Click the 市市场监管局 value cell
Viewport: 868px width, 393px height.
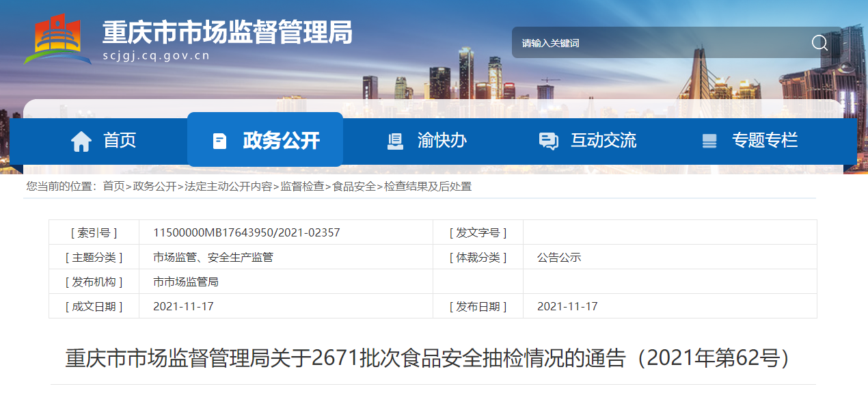click(286, 282)
